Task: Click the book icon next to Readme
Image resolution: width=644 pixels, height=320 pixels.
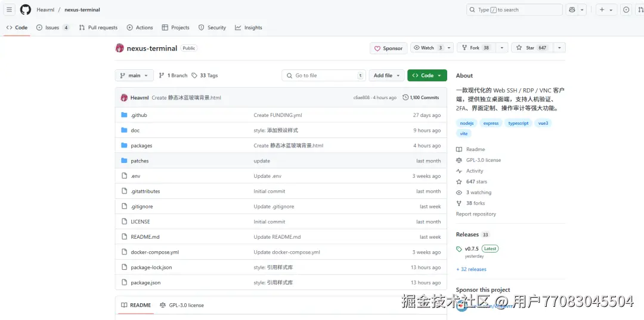Action: click(x=459, y=149)
